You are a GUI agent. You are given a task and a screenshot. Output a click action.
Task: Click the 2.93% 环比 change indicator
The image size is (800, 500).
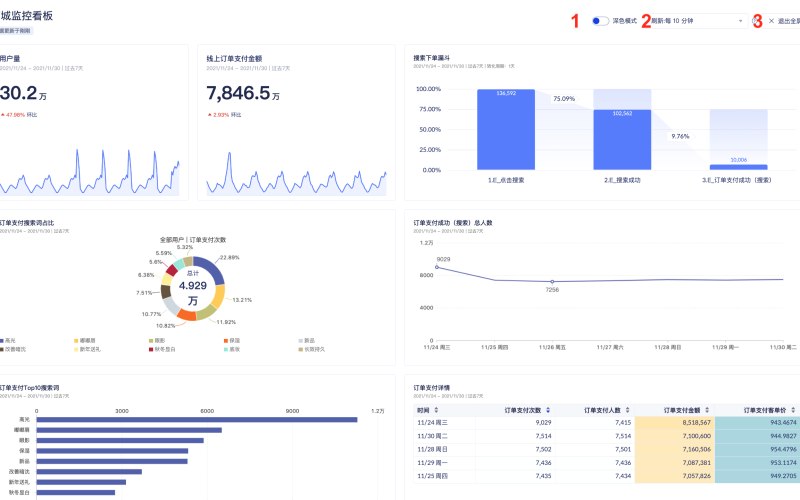[224, 115]
